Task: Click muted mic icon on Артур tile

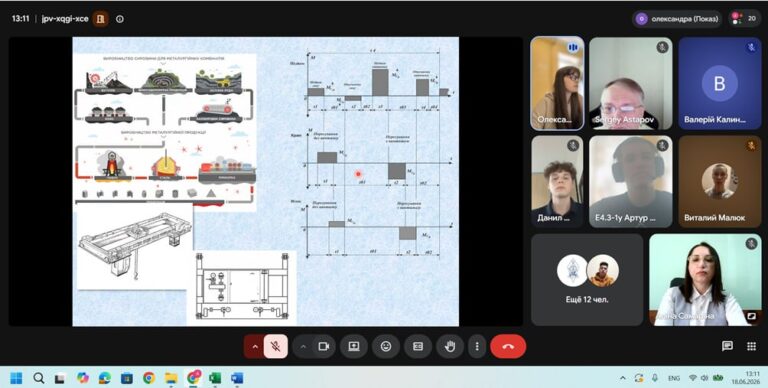Action: pyautogui.click(x=662, y=146)
